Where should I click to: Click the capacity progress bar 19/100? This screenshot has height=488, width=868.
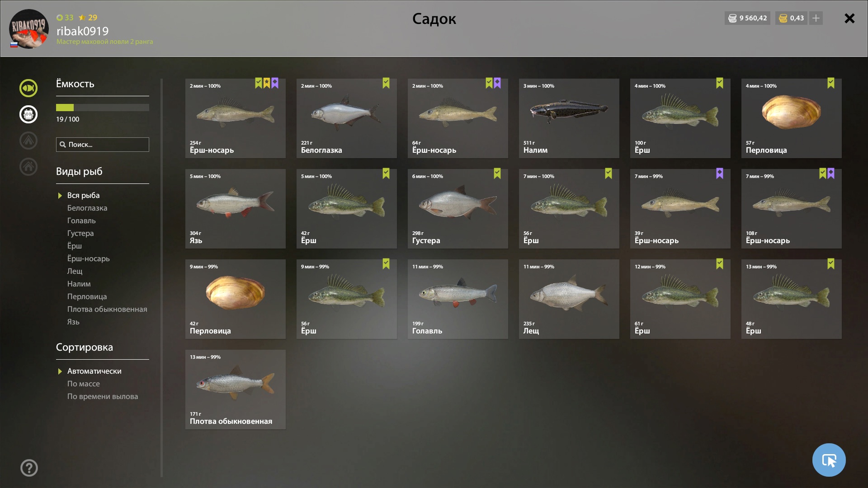103,108
